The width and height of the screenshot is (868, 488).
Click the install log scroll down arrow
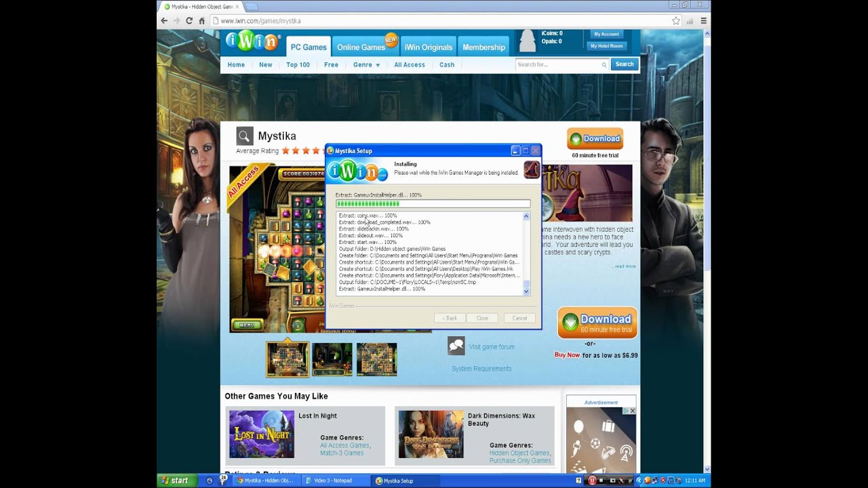click(526, 291)
